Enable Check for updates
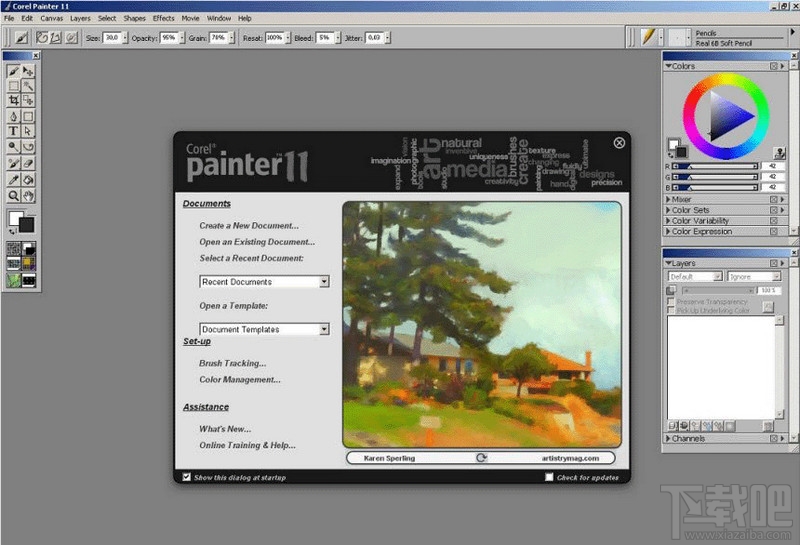800x545 pixels. click(x=549, y=477)
